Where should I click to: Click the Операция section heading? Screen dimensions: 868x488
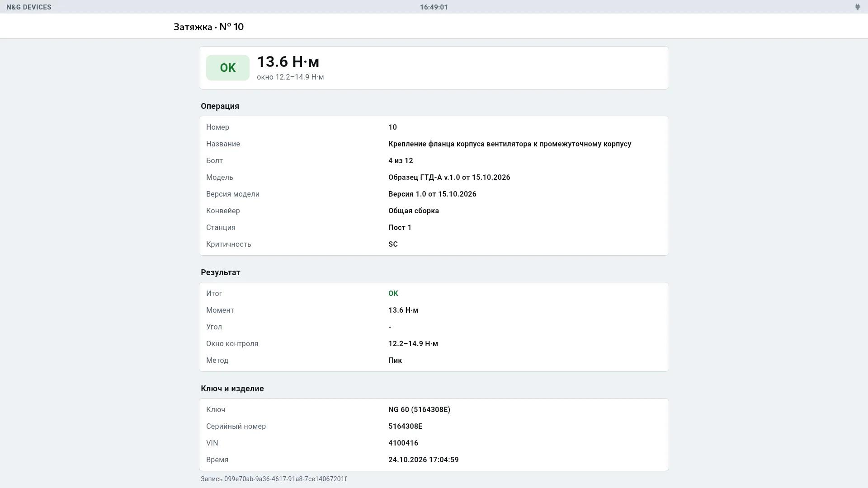pyautogui.click(x=220, y=106)
